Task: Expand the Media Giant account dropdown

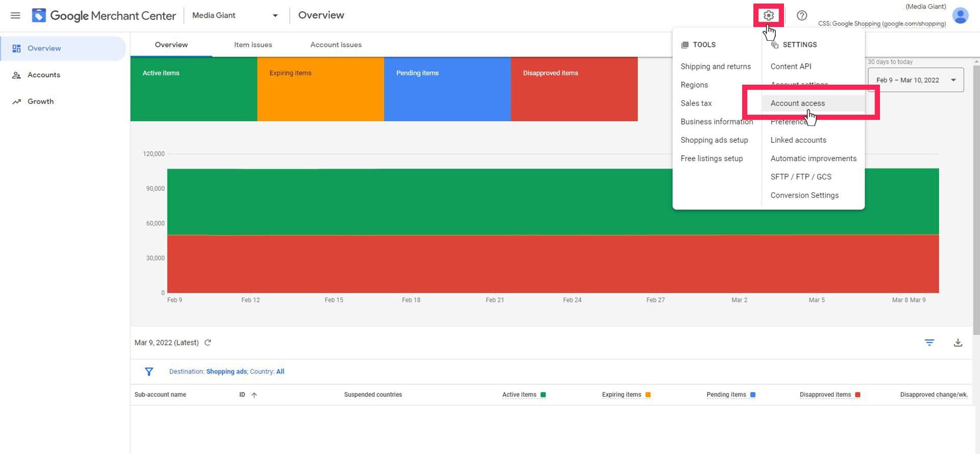Action: point(235,15)
